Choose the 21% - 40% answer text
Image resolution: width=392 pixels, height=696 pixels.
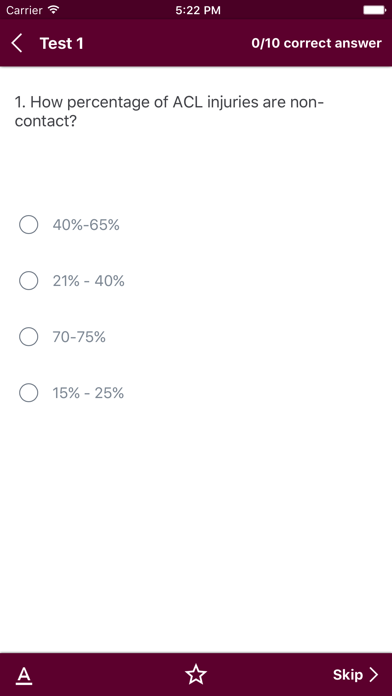pyautogui.click(x=88, y=281)
